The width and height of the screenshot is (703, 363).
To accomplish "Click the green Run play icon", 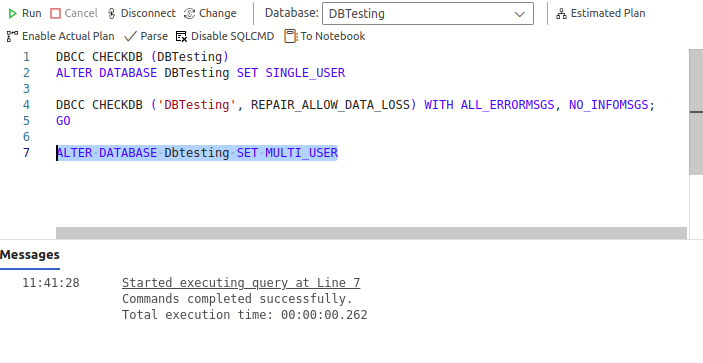I will (12, 13).
